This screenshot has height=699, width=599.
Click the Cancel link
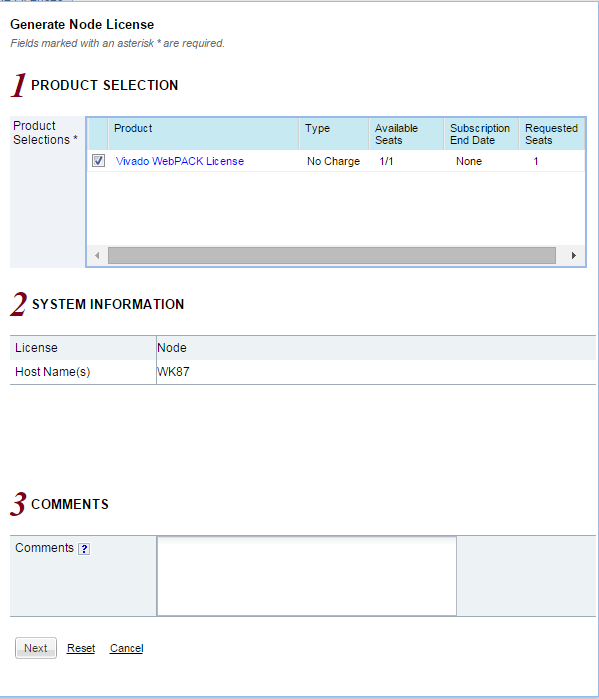[x=127, y=648]
